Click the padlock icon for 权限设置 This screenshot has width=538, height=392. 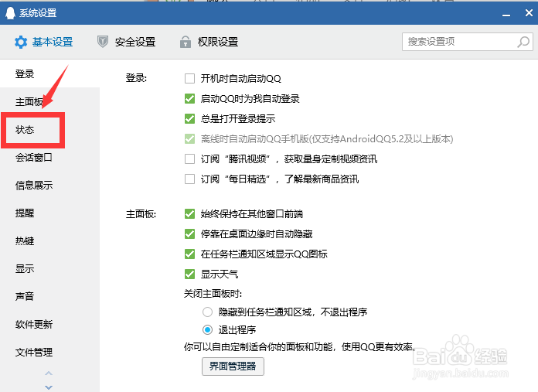[x=186, y=42]
